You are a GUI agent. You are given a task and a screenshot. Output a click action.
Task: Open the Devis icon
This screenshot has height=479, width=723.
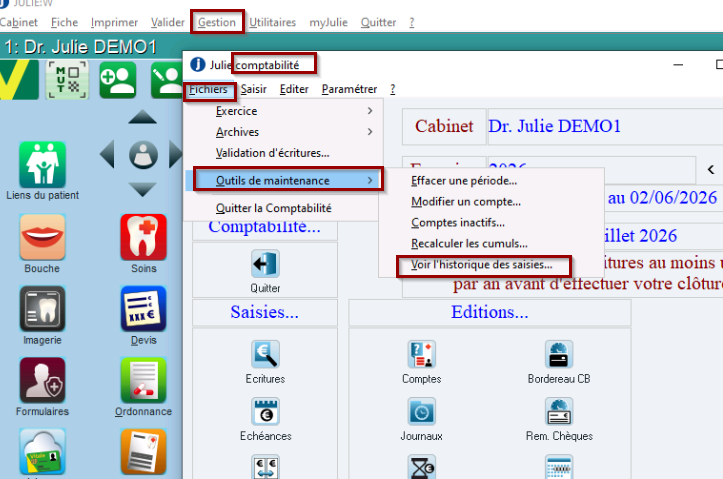point(143,309)
